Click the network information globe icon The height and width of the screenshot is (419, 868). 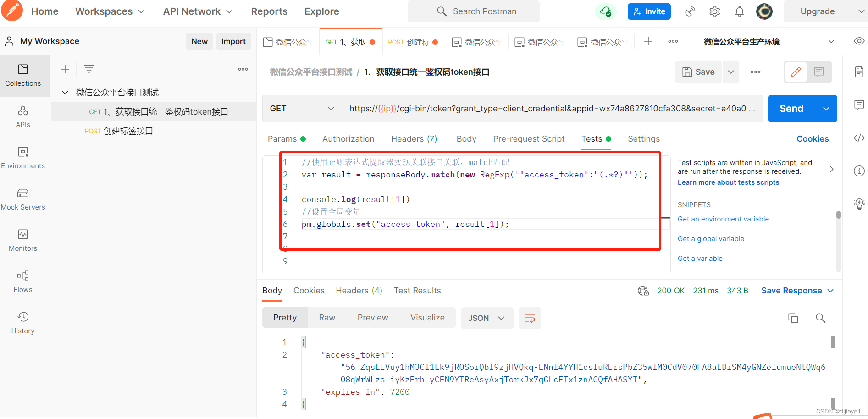click(x=643, y=291)
